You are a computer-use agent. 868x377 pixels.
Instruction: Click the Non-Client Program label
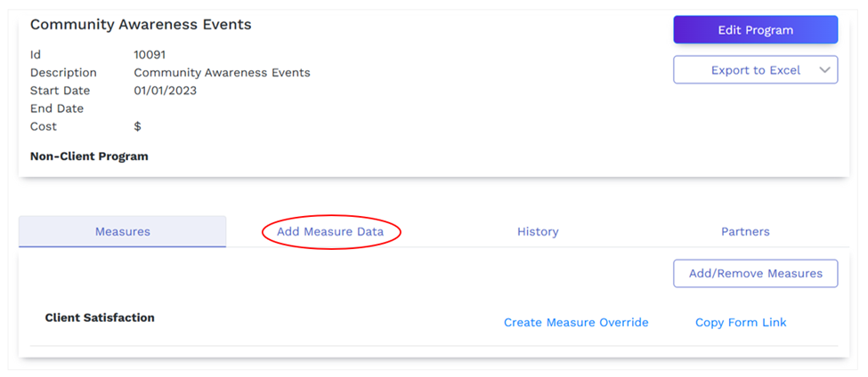(89, 156)
